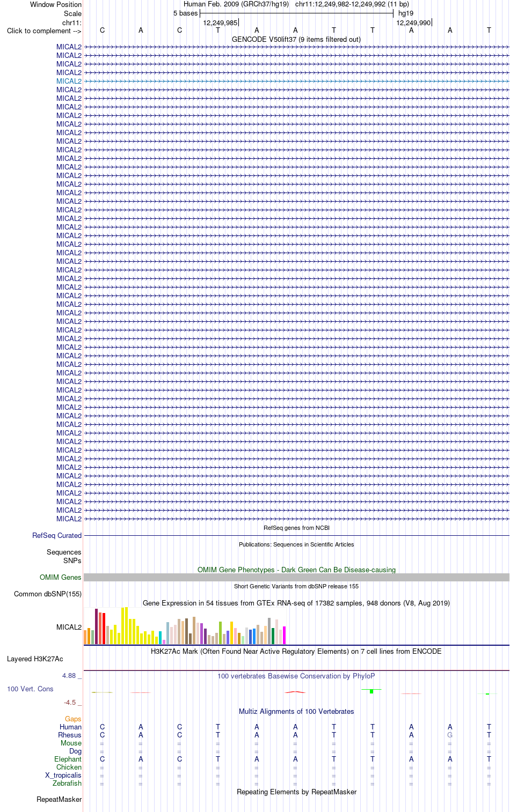The width and height of the screenshot is (510, 812).
Task: Click the Layered H3K27Ac side label
Action: pos(35,659)
